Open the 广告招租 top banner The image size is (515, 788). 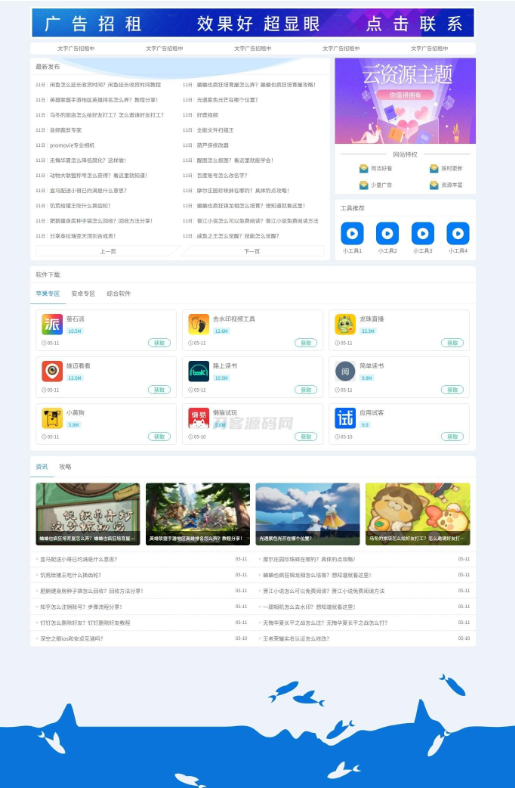[x=253, y=23]
